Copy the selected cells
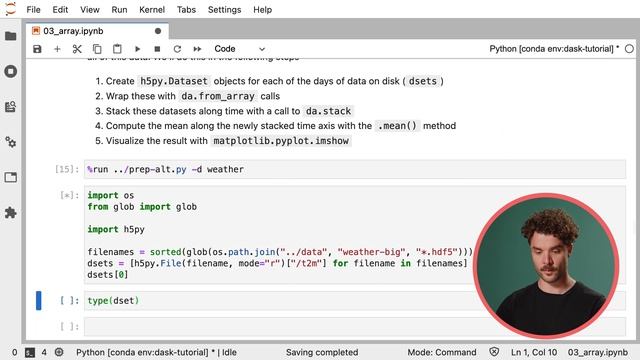 (x=97, y=49)
